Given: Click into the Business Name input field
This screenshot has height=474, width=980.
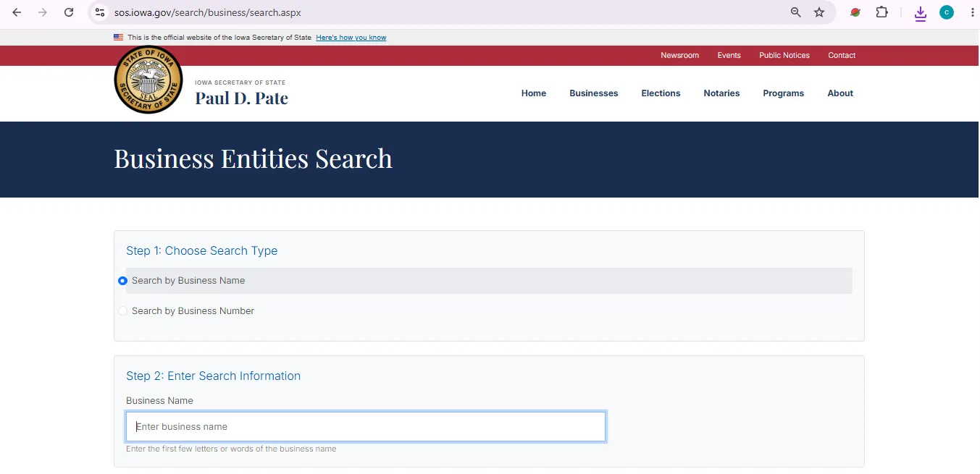Looking at the screenshot, I should (366, 427).
